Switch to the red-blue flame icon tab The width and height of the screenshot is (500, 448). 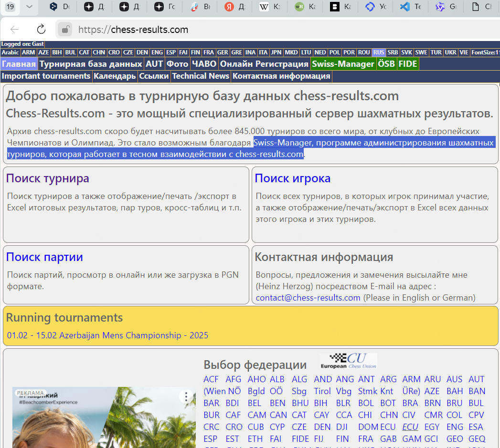point(194,6)
